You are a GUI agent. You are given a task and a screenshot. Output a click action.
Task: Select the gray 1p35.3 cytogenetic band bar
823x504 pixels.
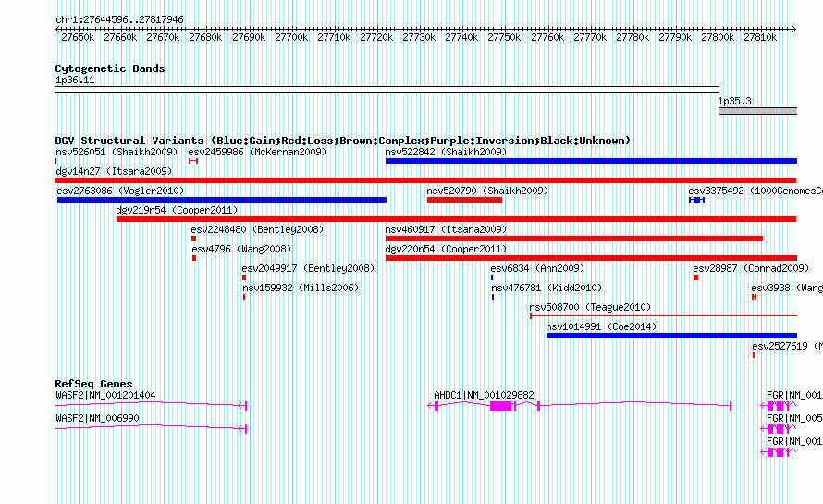click(x=758, y=111)
